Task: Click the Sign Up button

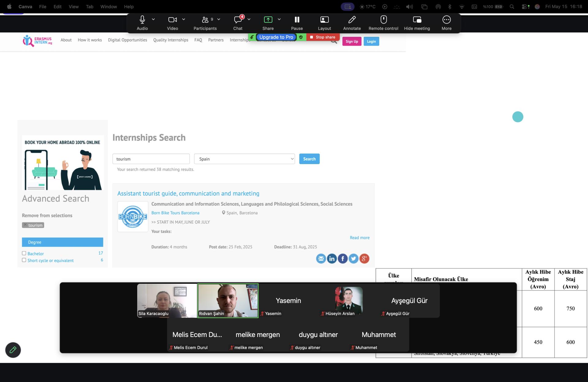Action: tap(352, 41)
